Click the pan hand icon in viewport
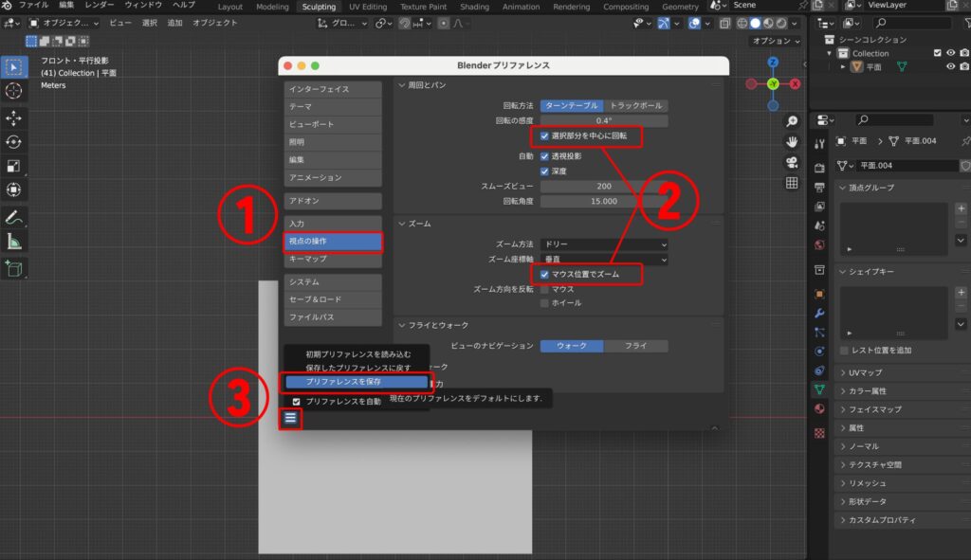The image size is (971, 560). 791,141
